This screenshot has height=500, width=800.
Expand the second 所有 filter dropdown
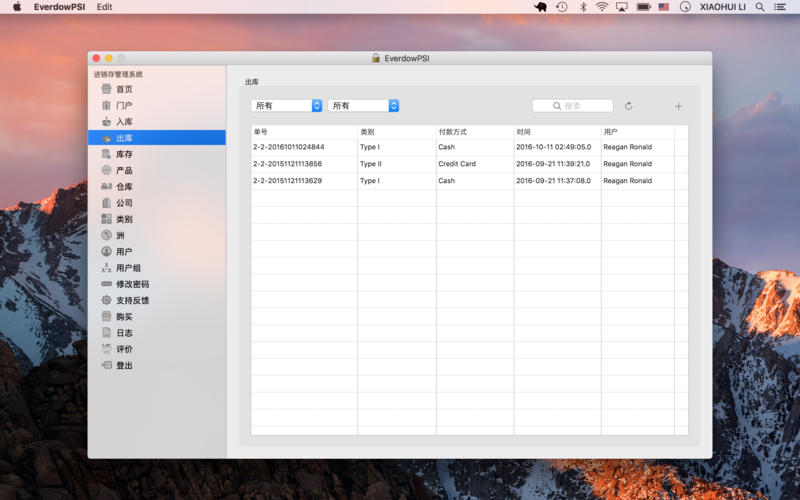pos(364,106)
